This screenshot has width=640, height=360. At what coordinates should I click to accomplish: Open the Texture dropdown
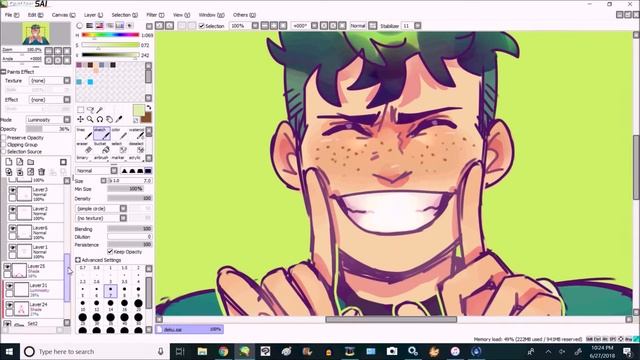click(x=67, y=81)
